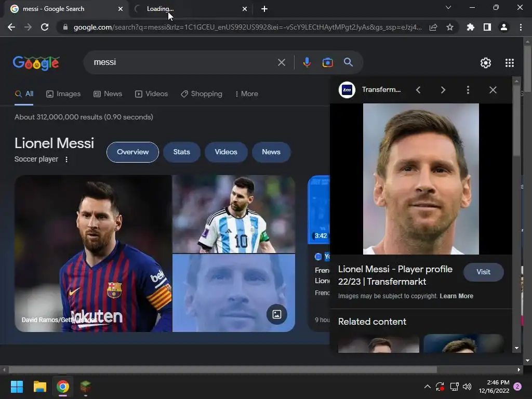The width and height of the screenshot is (532, 399).
Task: Click the Visit button for Transfermarkt
Action: pos(484,272)
